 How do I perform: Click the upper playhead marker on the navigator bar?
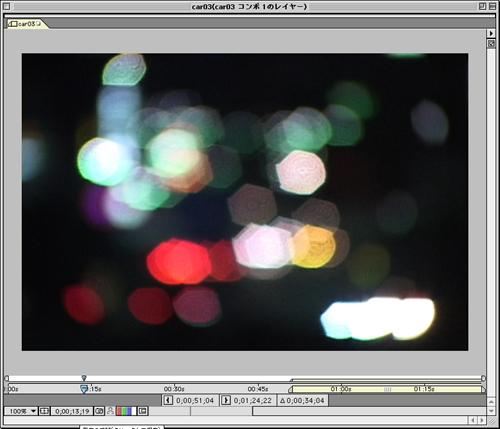(x=84, y=378)
